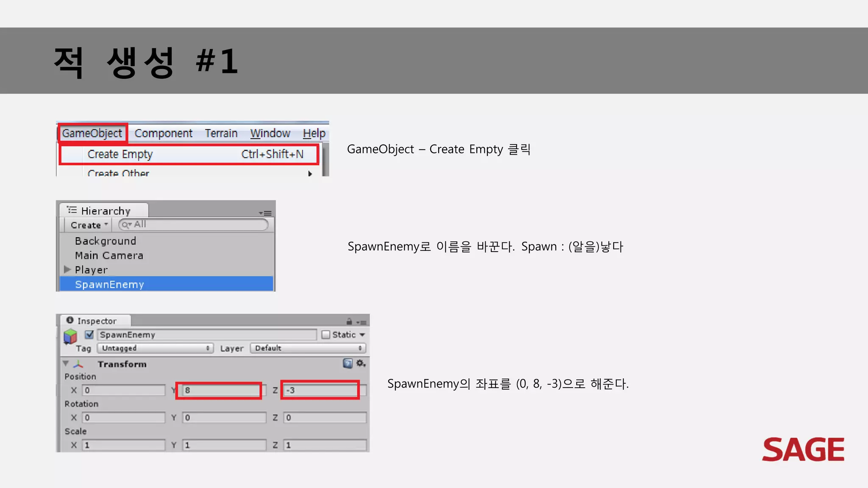Click the Hierarchy tab list icon
868x488 pixels.
point(72,210)
